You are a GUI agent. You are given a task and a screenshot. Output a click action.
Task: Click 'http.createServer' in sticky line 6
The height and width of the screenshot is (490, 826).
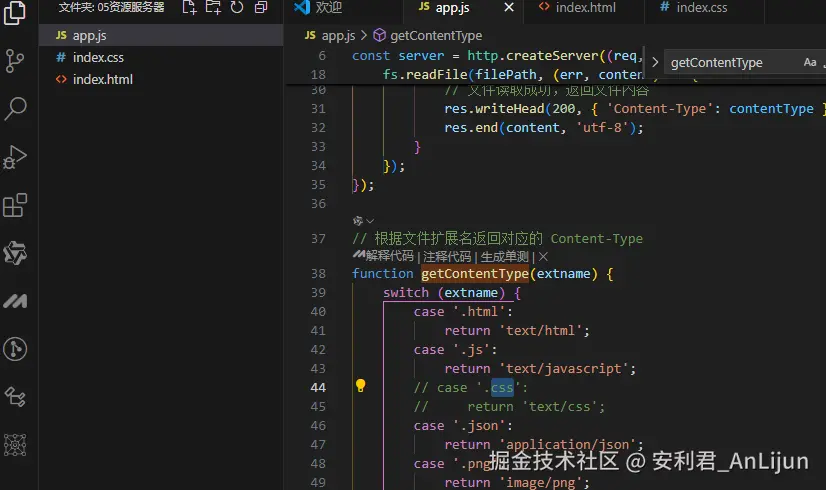coord(533,55)
